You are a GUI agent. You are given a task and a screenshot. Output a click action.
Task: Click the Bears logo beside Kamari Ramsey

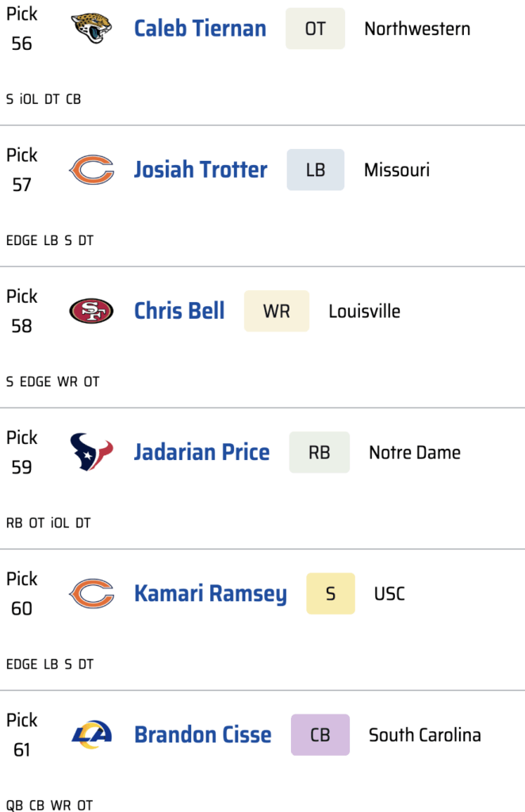(x=91, y=593)
